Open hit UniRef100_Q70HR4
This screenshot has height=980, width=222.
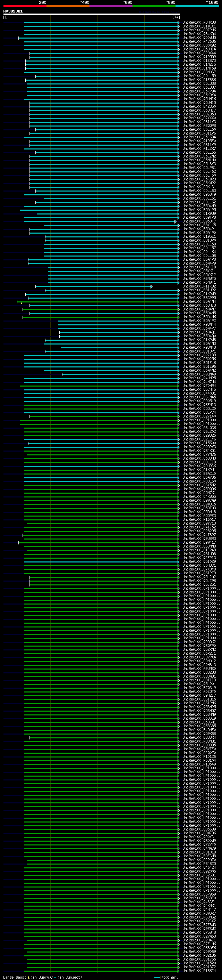pos(199,386)
